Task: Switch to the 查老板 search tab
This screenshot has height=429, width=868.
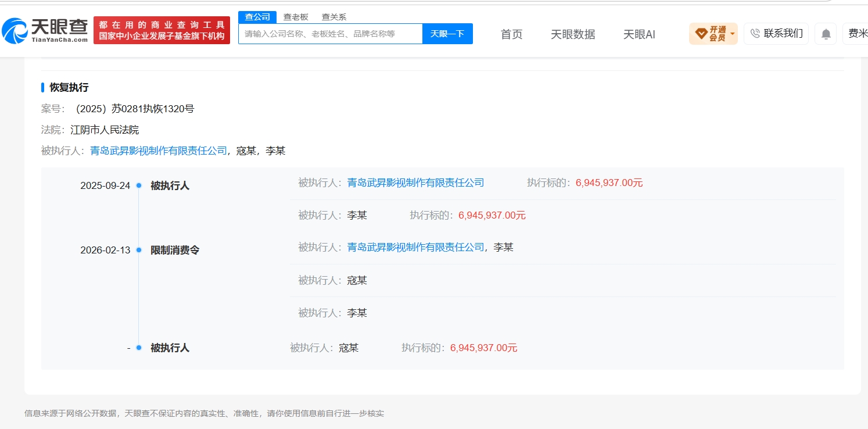Action: (x=296, y=17)
